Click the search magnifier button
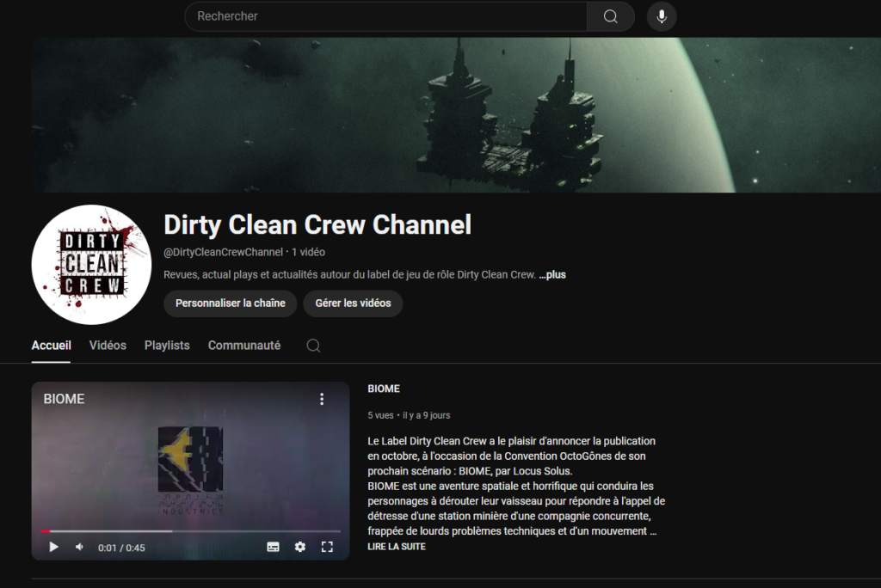 click(611, 16)
